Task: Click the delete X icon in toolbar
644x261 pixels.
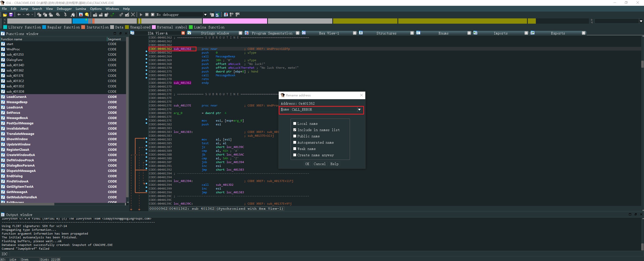Action: point(133,15)
